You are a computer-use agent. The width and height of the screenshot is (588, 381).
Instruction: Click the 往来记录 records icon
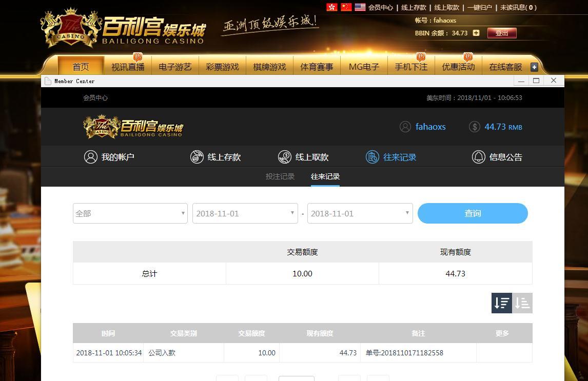(373, 157)
